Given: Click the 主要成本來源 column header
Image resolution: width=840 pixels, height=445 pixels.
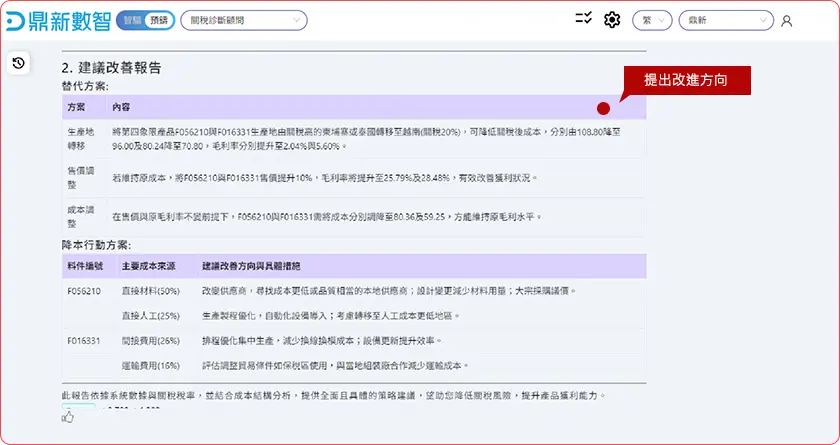Looking at the screenshot, I should [x=149, y=266].
